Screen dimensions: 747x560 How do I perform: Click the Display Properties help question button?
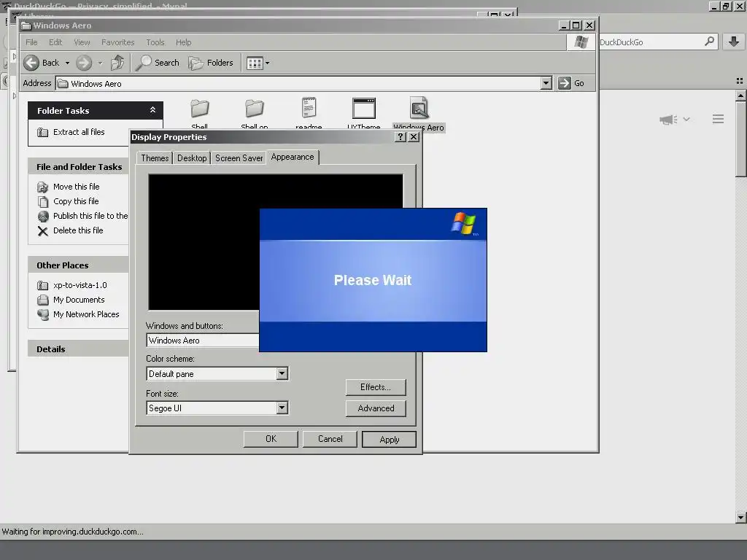(x=400, y=137)
